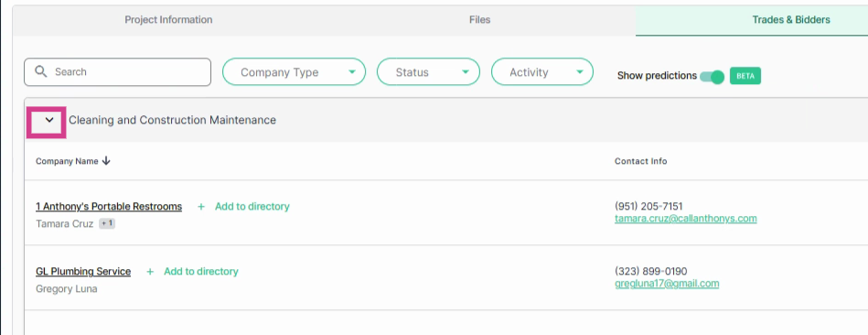Open the Status filter dropdown
This screenshot has height=335, width=868.
click(x=428, y=72)
